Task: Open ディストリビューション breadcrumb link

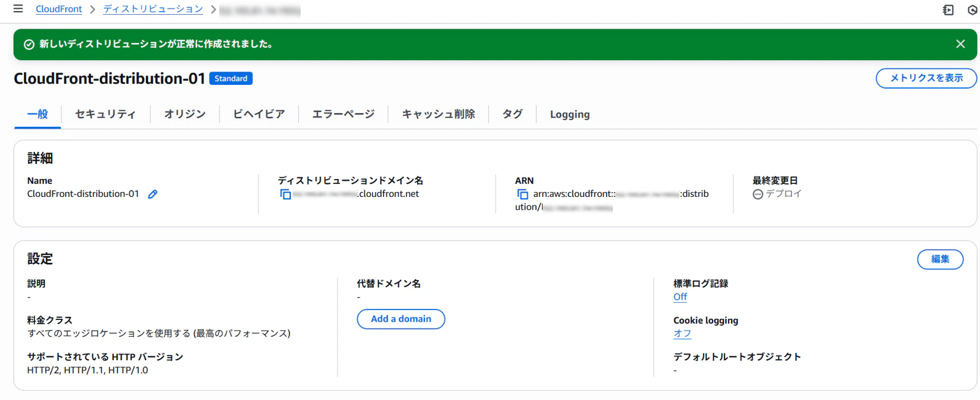Action: click(x=153, y=9)
